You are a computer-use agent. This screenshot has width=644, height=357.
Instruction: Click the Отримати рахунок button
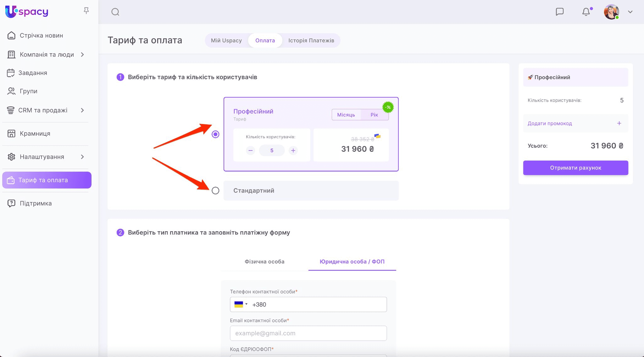point(575,168)
